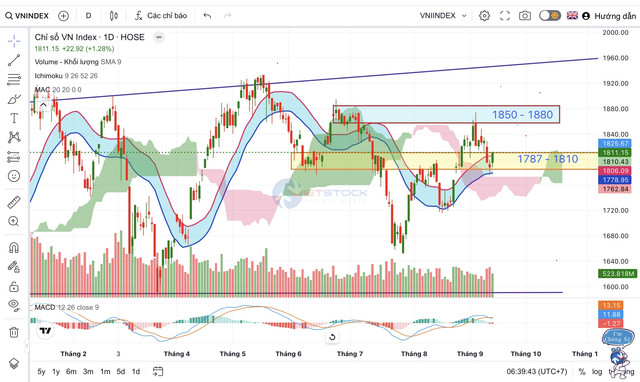The height and width of the screenshot is (382, 640).
Task: Set range to 5y
Action: pyautogui.click(x=41, y=371)
